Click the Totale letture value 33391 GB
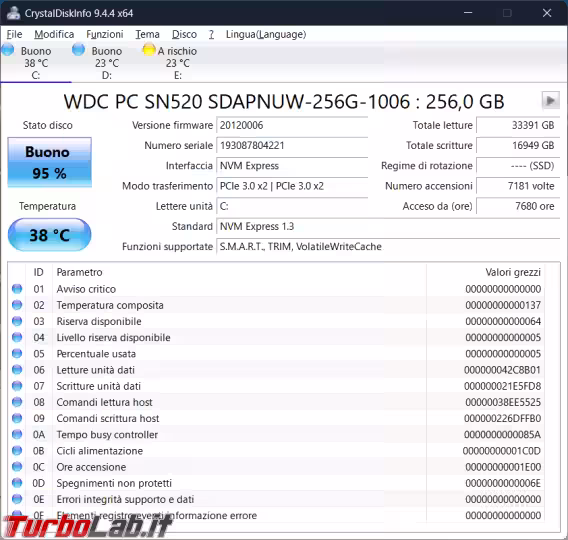The height and width of the screenshot is (540, 568). click(518, 125)
